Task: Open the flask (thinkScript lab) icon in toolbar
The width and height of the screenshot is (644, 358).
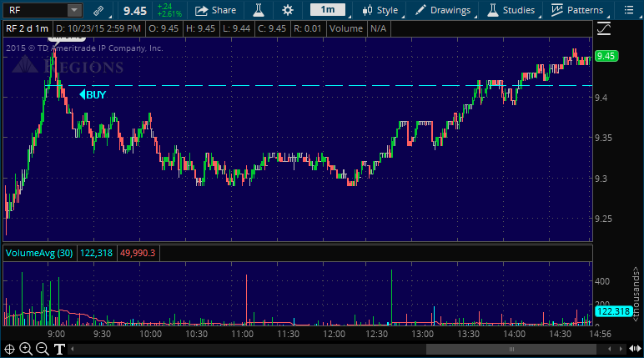Action: (259, 10)
